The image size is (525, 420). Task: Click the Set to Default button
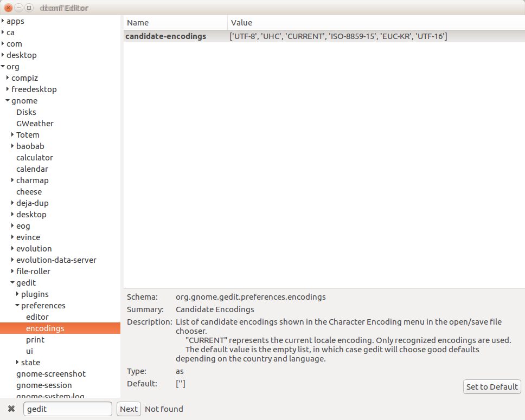point(491,386)
